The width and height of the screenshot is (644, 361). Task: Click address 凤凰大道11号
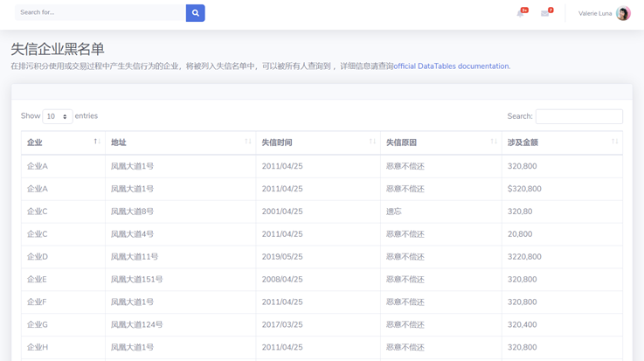(135, 257)
